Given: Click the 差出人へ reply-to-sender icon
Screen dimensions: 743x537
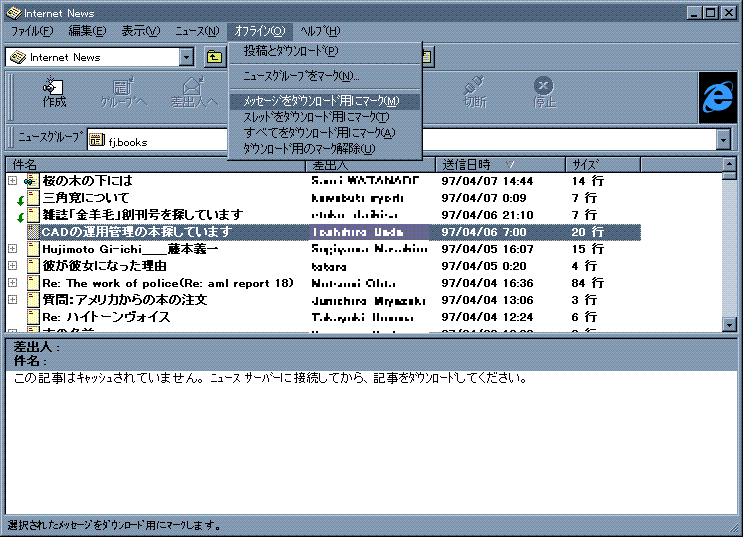Looking at the screenshot, I should point(194,92).
